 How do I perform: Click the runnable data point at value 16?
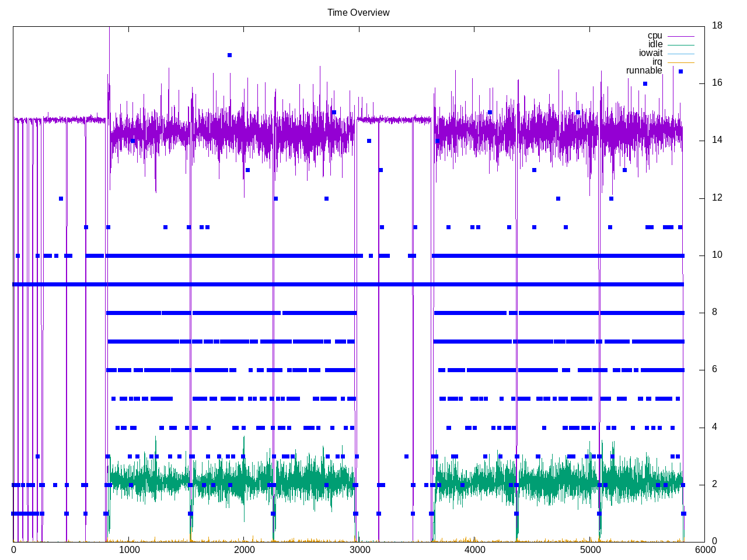(x=645, y=83)
